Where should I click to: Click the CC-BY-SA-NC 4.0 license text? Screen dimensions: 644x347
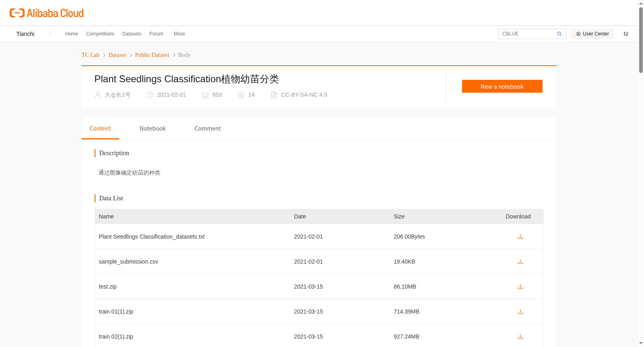pos(304,95)
